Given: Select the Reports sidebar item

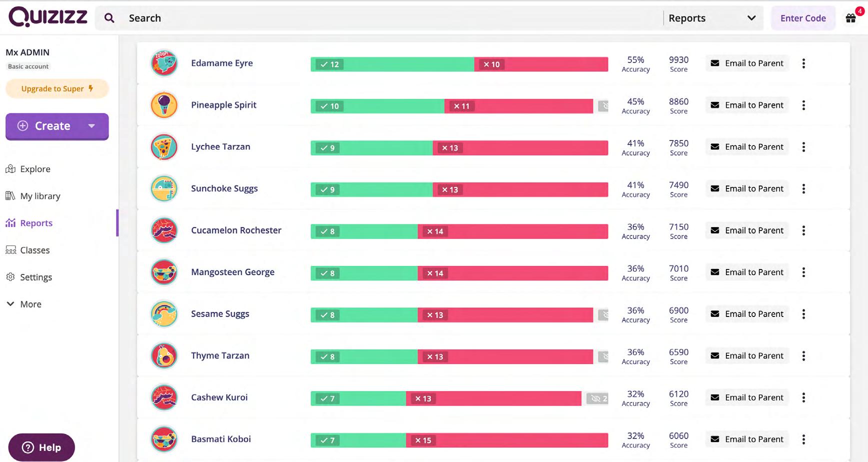Looking at the screenshot, I should click(x=36, y=223).
